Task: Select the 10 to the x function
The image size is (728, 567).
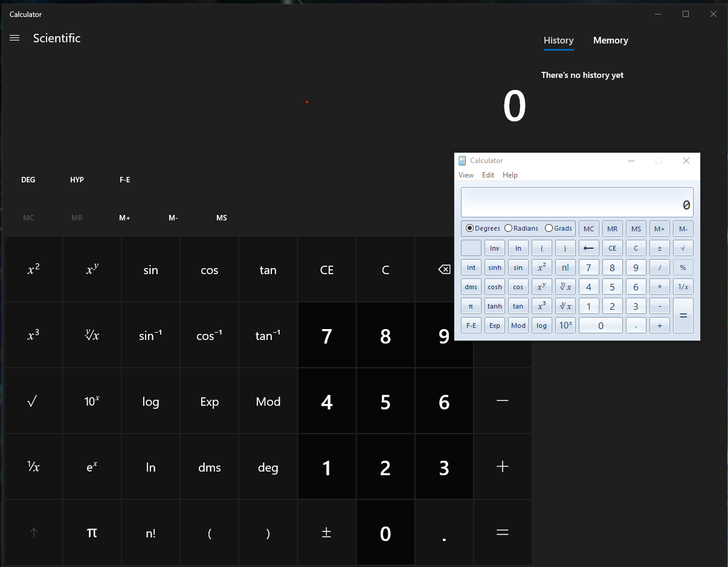Action: point(92,401)
